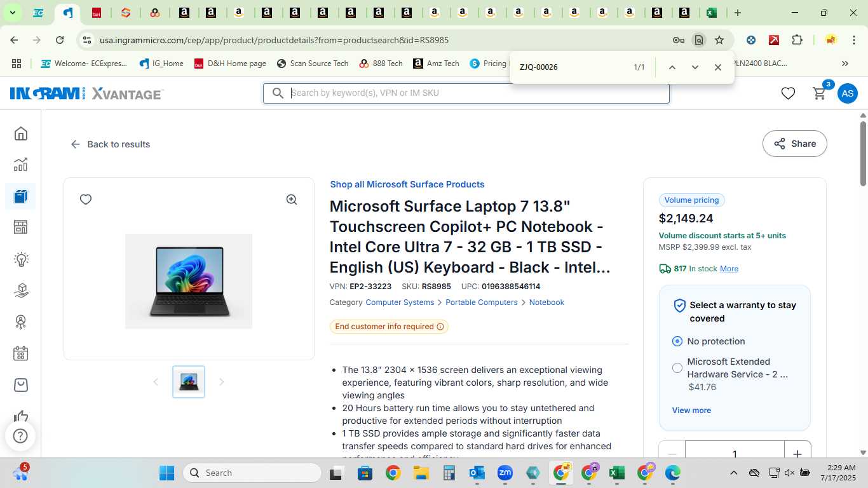Open the Windows Start menu

[166, 473]
